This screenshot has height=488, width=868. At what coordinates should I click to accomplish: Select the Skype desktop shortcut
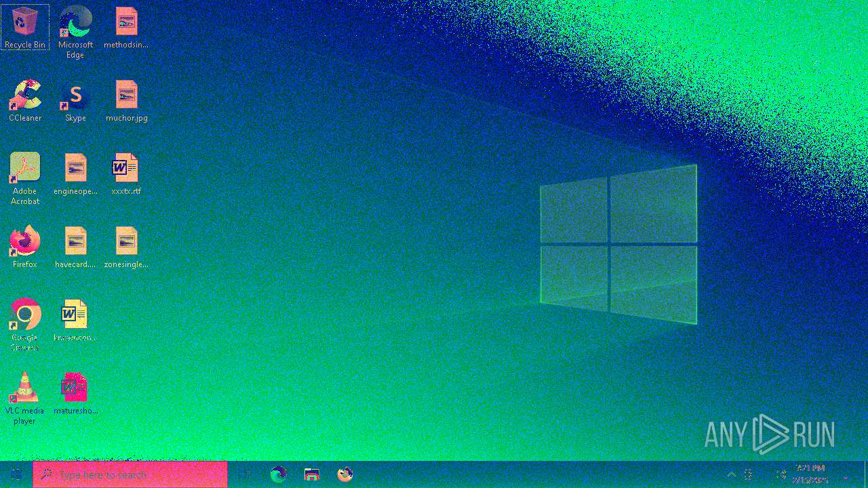pos(75,101)
